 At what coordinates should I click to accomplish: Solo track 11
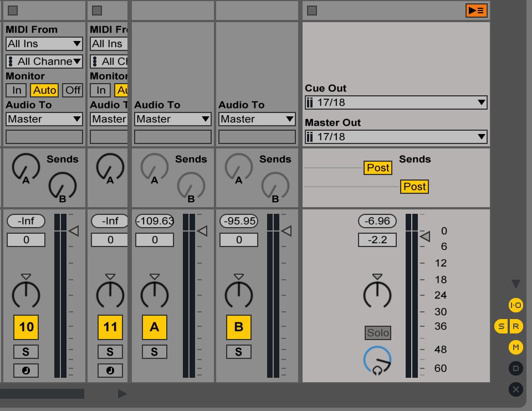click(110, 351)
